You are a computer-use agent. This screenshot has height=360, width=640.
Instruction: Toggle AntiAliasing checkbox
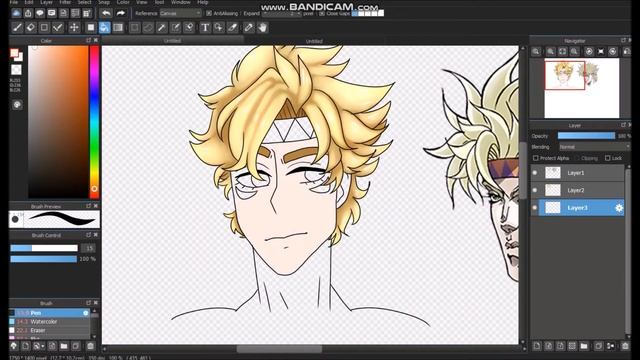point(209,13)
